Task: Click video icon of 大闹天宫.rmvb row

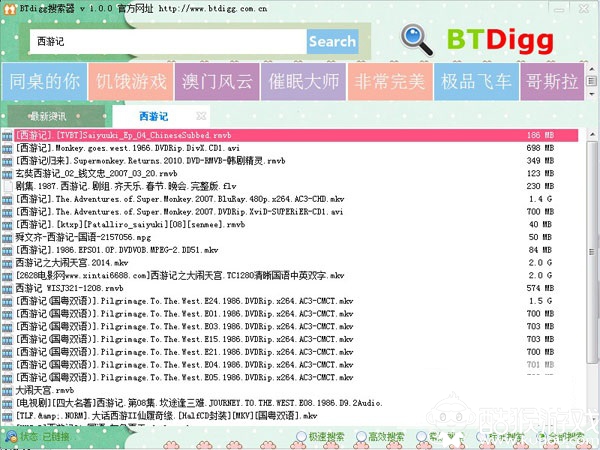Action: [x=7, y=391]
